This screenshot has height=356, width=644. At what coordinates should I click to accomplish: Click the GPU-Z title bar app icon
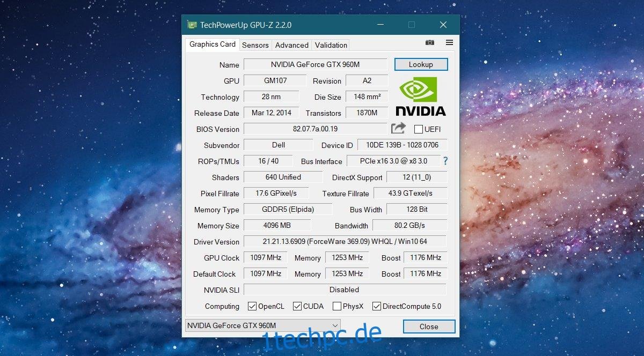coord(192,25)
